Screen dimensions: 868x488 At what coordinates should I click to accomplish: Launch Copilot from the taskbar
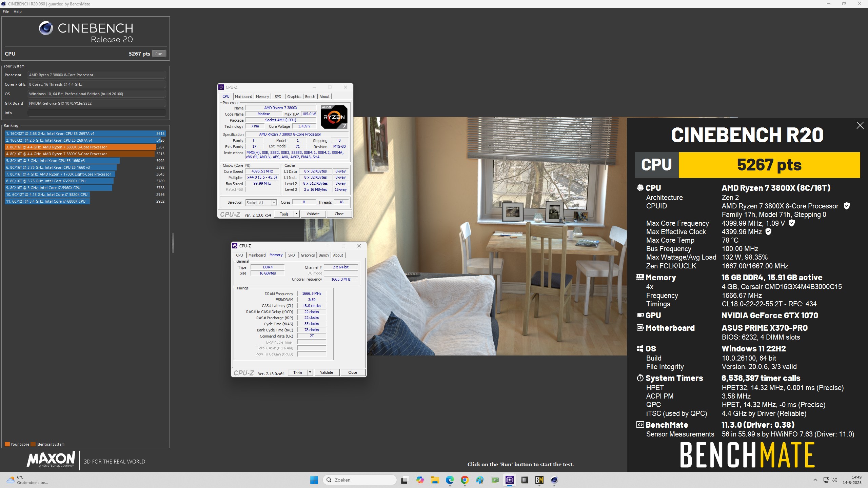(x=420, y=480)
